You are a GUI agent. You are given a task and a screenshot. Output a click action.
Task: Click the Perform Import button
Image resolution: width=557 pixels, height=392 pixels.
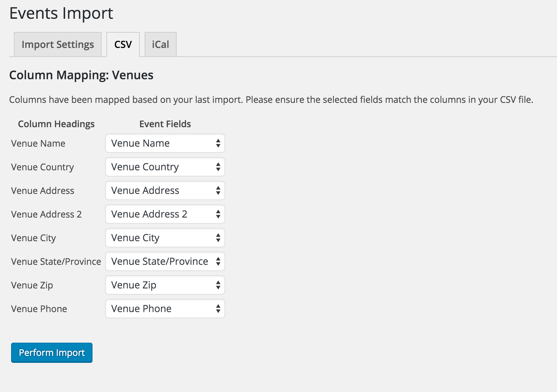pos(52,353)
